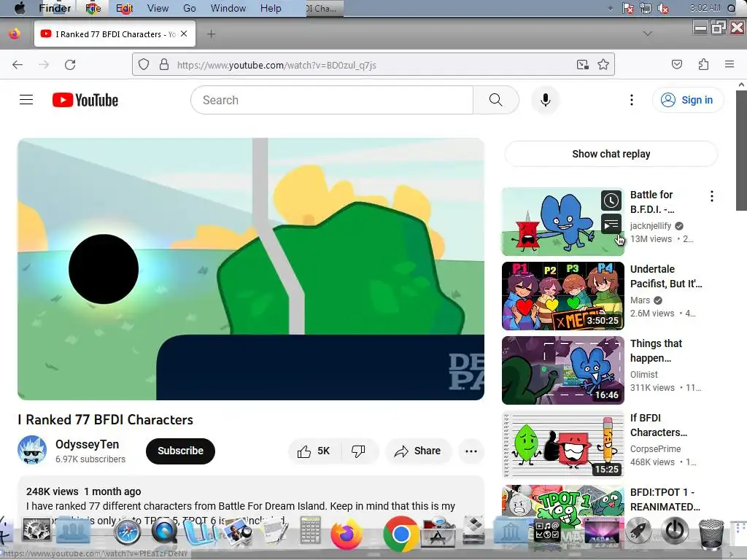Screen dimensions: 747x560
Task: Subscribe to OdysseyTen
Action: pyautogui.click(x=180, y=451)
